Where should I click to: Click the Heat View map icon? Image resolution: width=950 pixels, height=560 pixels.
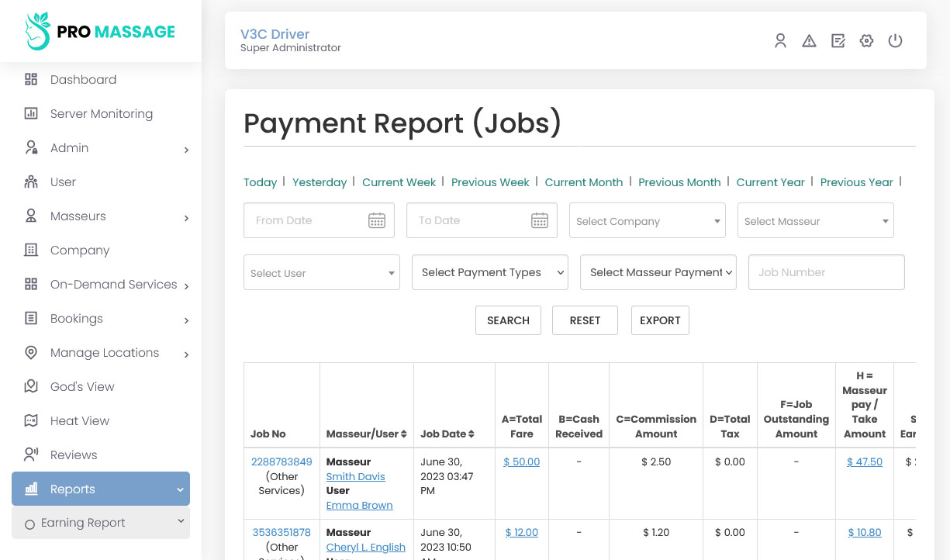(x=31, y=420)
